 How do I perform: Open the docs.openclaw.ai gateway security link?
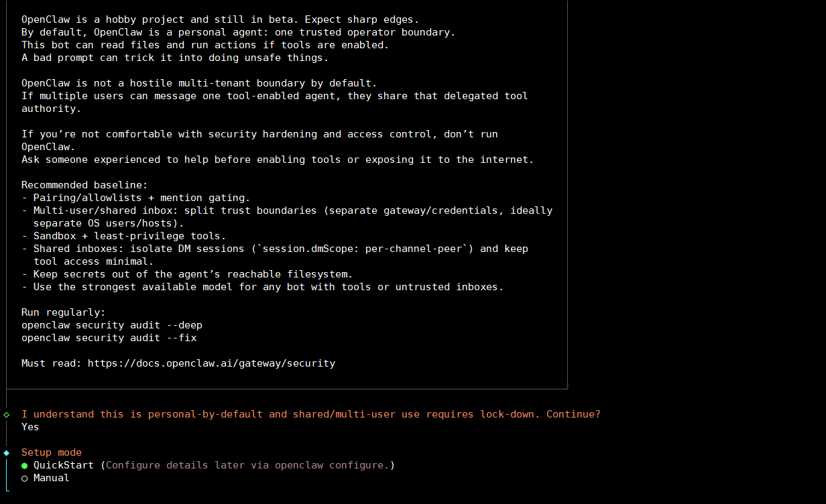[x=211, y=363]
